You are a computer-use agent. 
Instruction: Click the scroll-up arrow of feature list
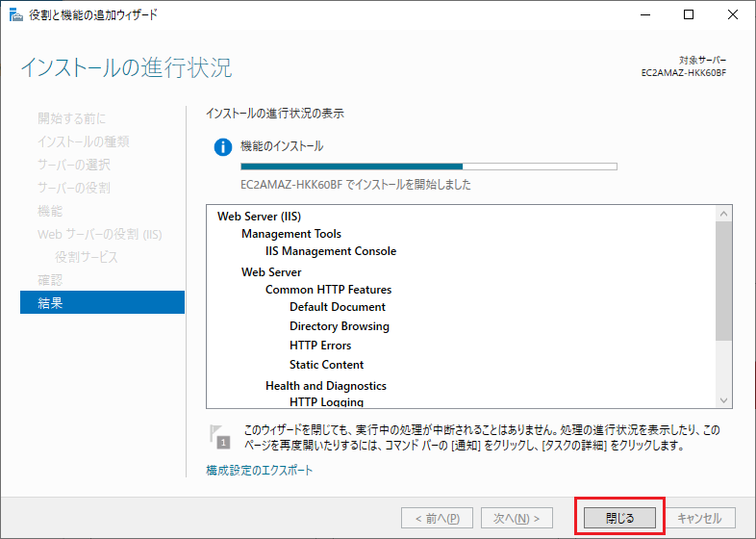(723, 214)
